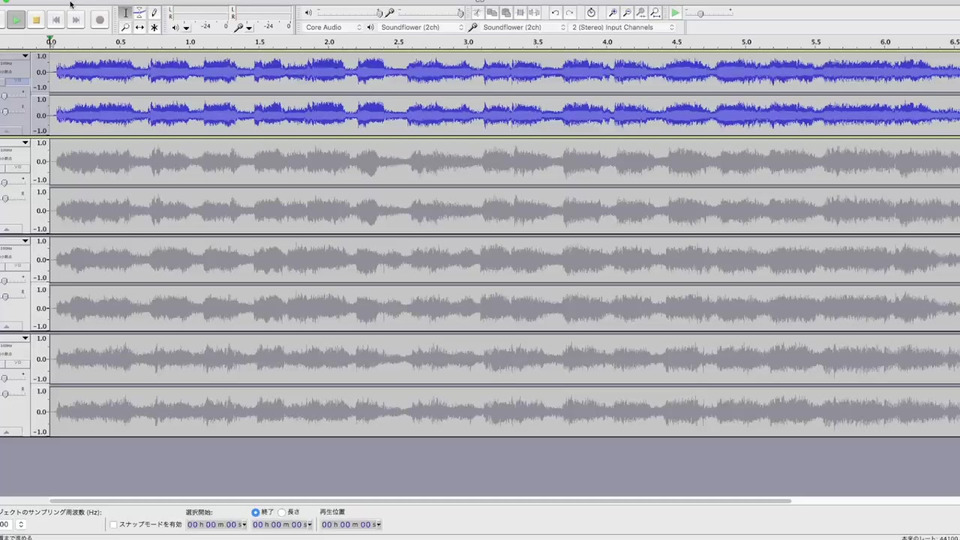960x540 pixels.
Task: Open the Core Audio host dropdown
Action: 333,28
